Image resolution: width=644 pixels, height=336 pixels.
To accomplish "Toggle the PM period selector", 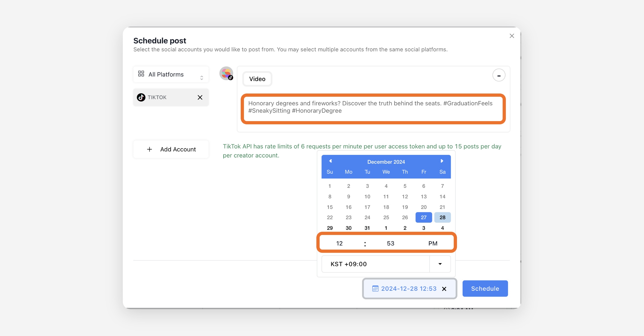I will (x=433, y=243).
